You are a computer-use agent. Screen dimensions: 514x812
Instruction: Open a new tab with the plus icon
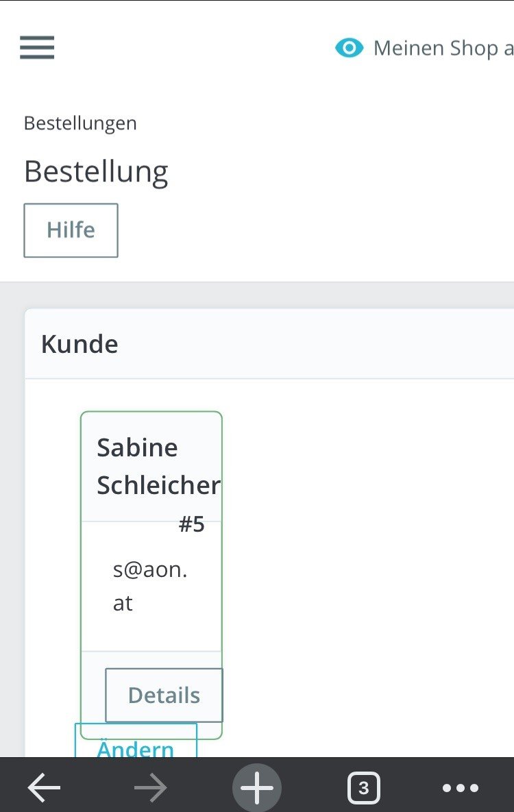coord(257,788)
